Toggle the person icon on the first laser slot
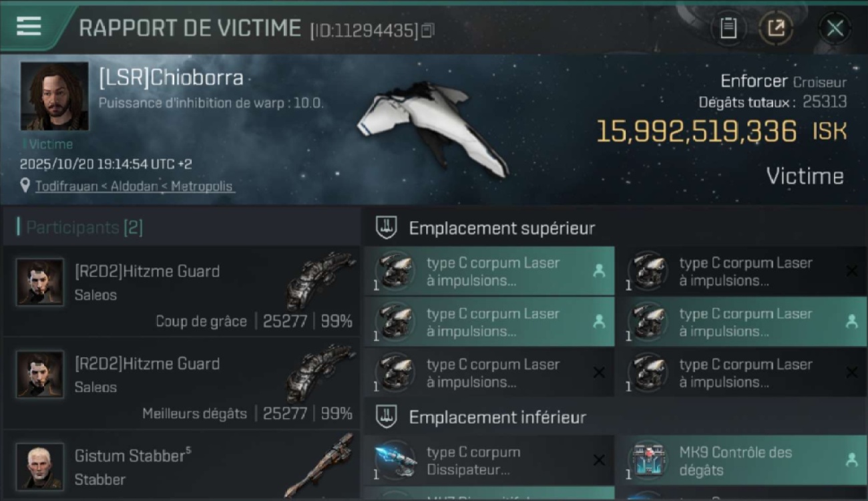This screenshot has height=501, width=868. 599,270
